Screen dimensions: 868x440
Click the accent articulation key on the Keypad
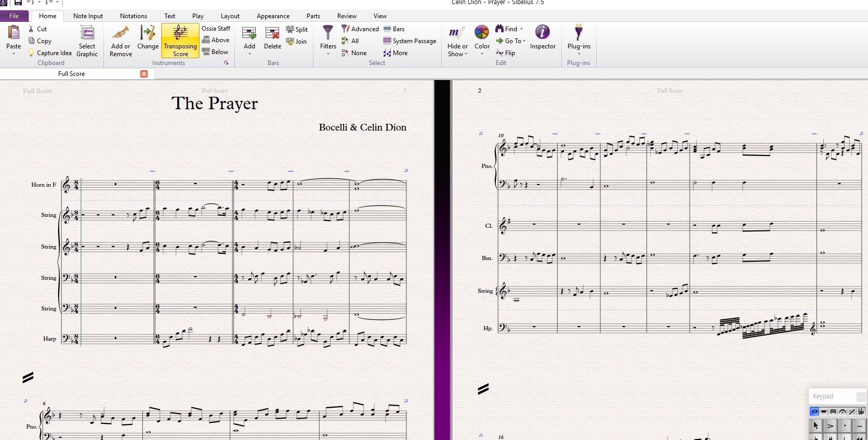pos(831,426)
